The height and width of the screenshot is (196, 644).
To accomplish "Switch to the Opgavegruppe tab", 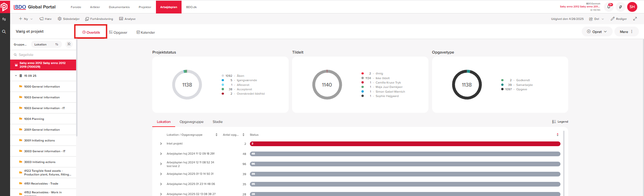I will (191, 122).
